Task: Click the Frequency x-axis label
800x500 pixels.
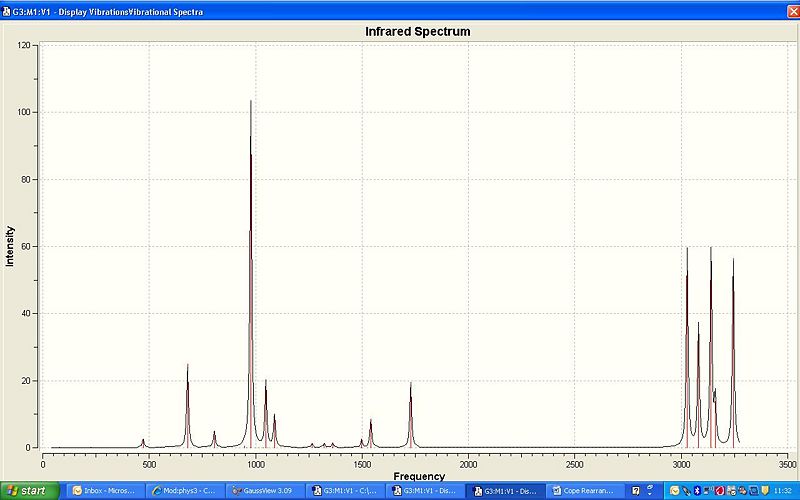Action: pos(419,477)
